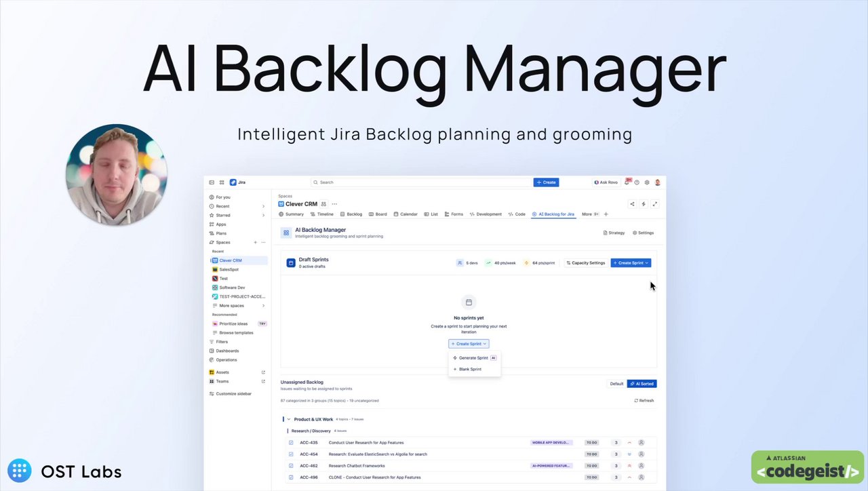The height and width of the screenshot is (491, 868).
Task: Choose Generate Sprint from the menu
Action: 475,358
